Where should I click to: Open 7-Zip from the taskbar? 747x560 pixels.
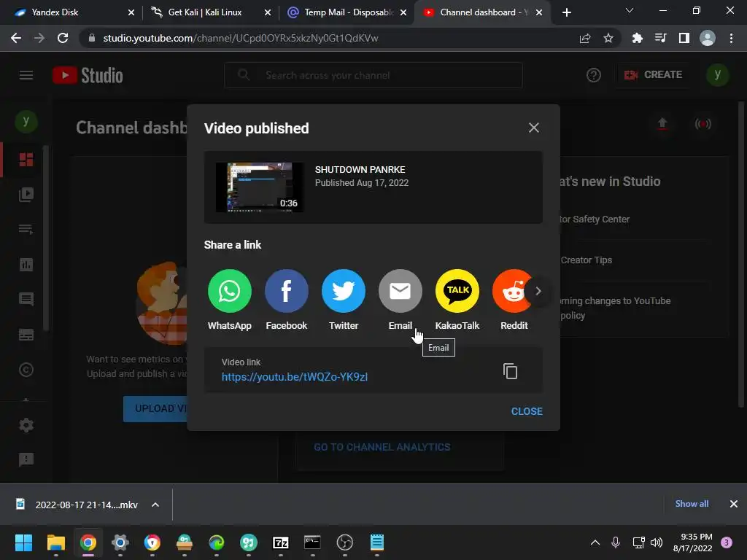[281, 542]
